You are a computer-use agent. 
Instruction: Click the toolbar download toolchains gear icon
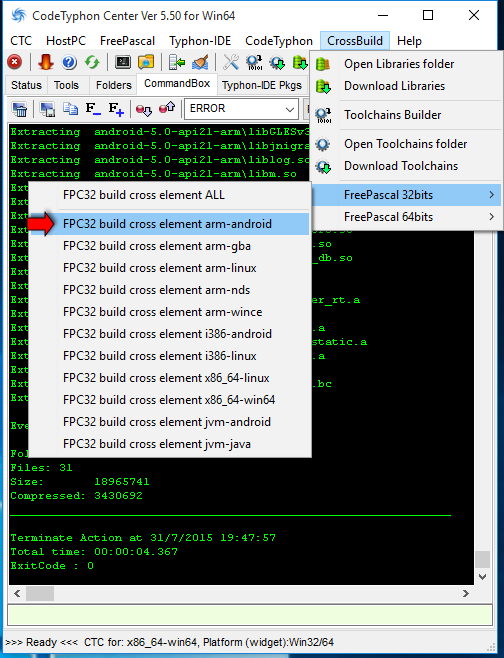[x=277, y=63]
